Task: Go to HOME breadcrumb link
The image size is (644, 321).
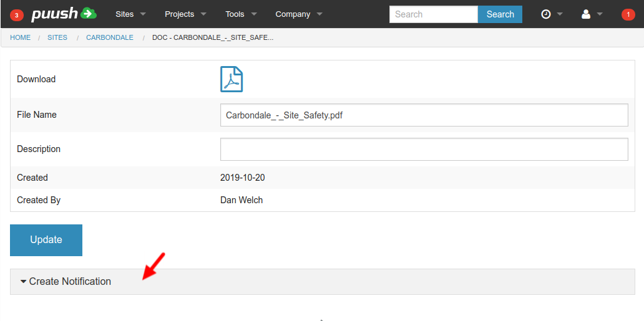Action: tap(20, 37)
